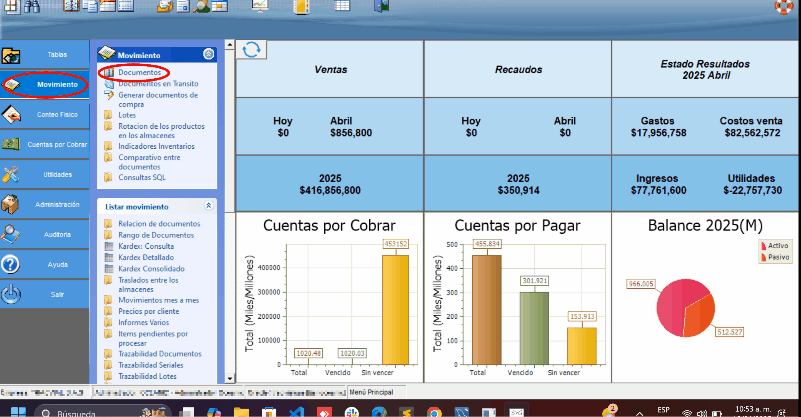Open the Conteo Fisico sidebar icon
The image size is (801, 417).
click(x=12, y=114)
